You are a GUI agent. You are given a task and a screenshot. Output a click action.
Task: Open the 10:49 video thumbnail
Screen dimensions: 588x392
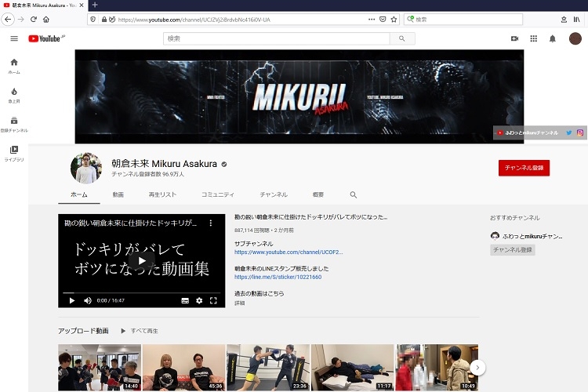437,368
